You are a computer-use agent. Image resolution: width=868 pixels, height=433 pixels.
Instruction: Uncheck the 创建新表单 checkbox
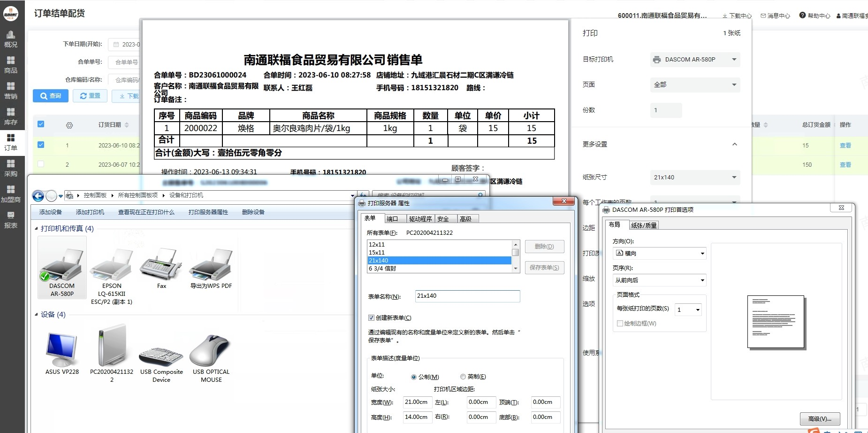(371, 318)
